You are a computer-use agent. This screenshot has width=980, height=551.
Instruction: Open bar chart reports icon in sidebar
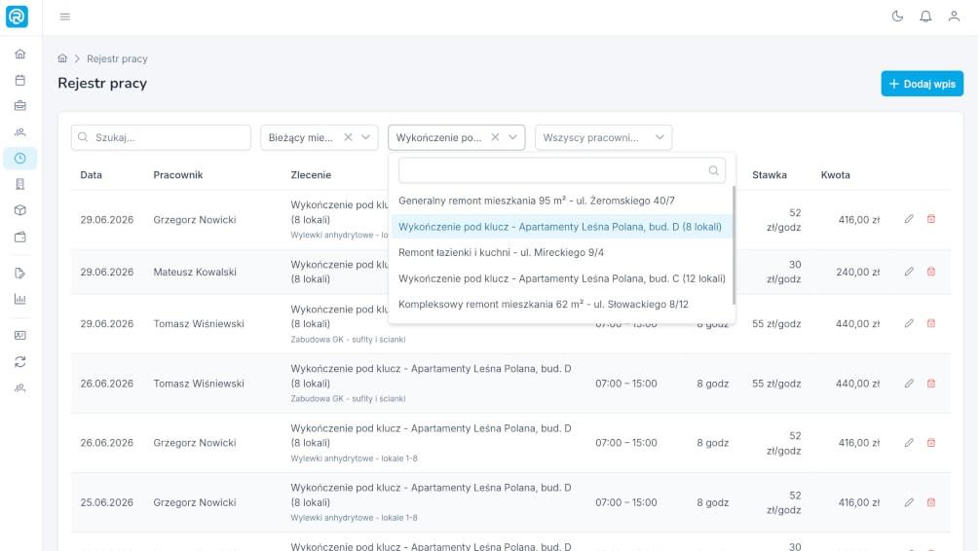20,299
